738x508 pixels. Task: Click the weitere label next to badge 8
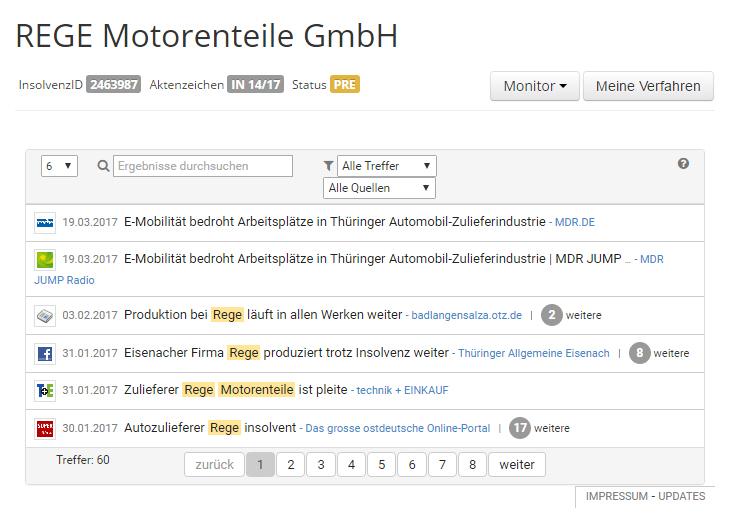click(671, 353)
